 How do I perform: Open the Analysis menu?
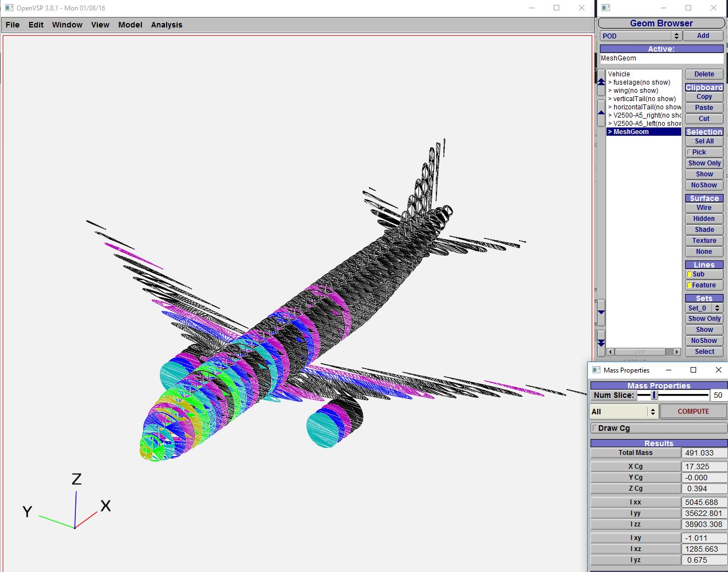tap(166, 24)
